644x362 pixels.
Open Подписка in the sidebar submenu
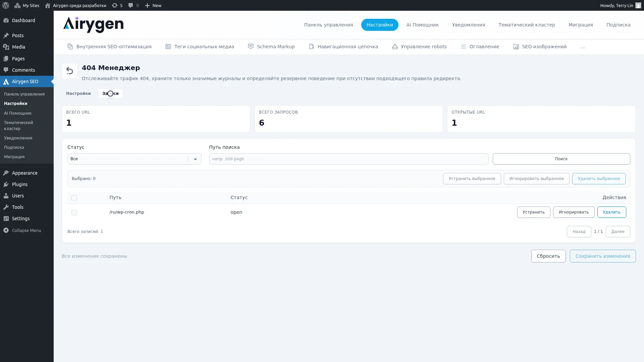point(14,147)
